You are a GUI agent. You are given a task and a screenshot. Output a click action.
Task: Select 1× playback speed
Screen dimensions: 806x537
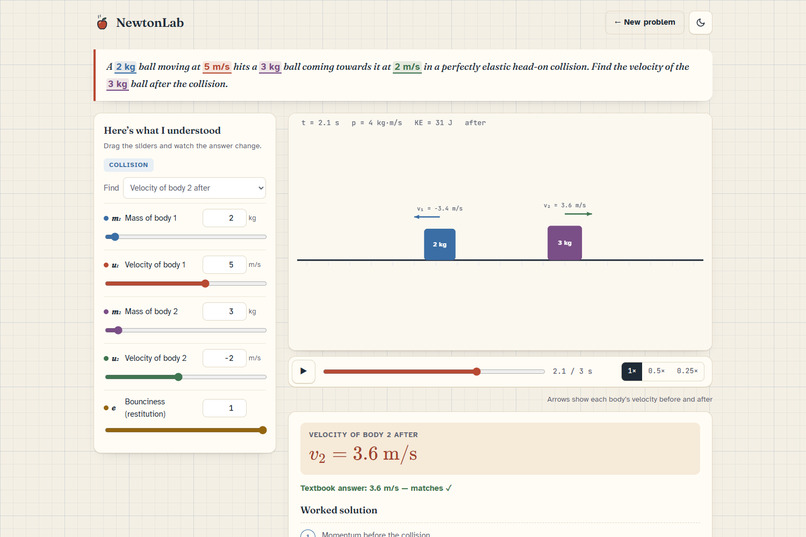click(632, 371)
